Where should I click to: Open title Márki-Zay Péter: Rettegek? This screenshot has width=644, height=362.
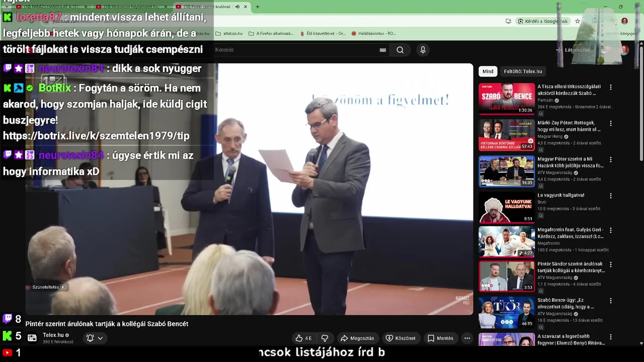(x=569, y=126)
